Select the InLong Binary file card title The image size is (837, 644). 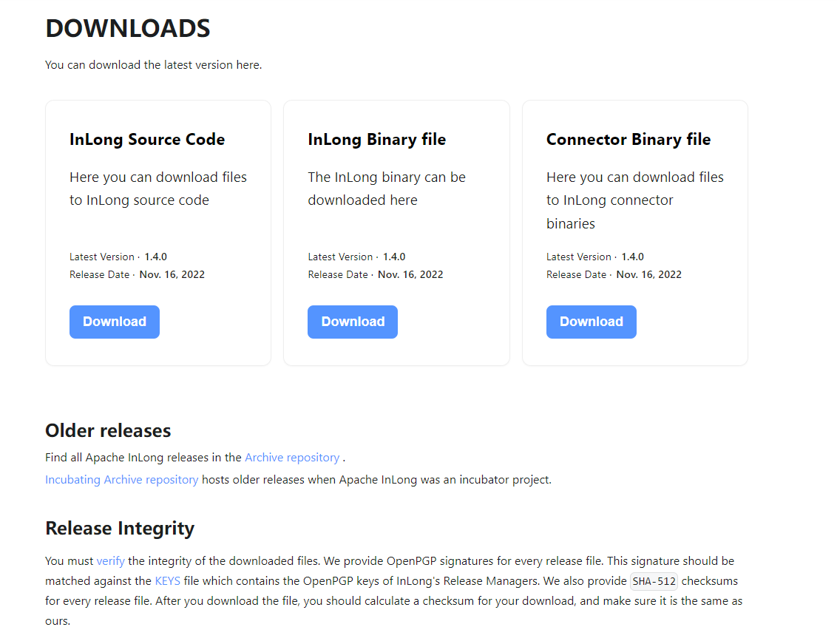377,139
